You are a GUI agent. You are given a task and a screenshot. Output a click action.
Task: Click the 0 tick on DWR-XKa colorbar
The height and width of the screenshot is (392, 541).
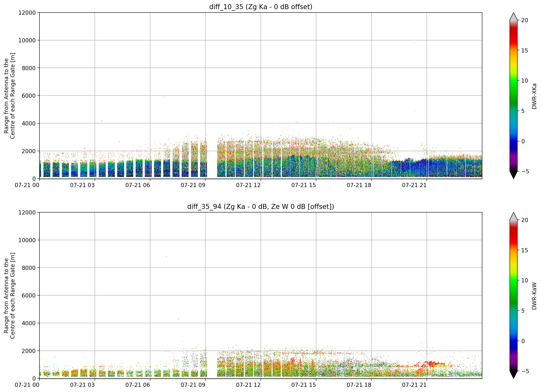[x=523, y=141]
